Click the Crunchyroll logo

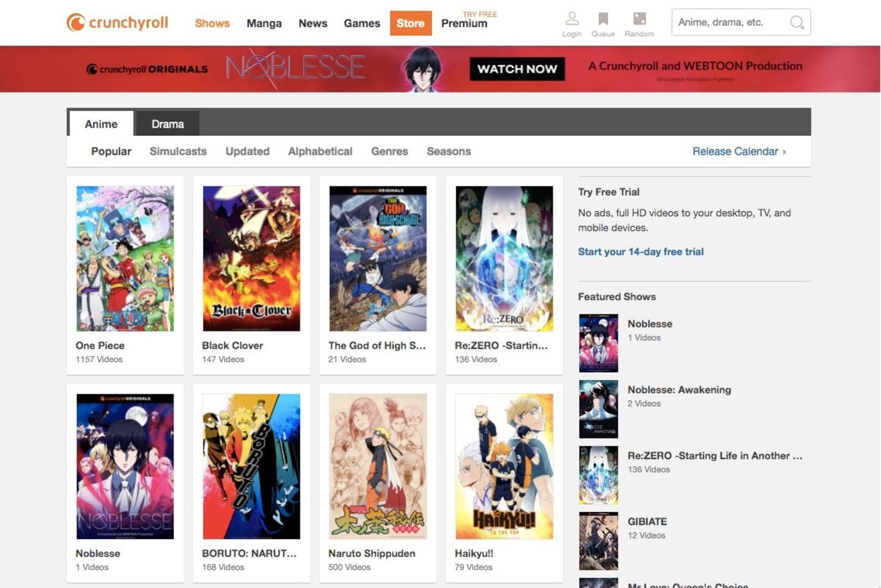(117, 23)
